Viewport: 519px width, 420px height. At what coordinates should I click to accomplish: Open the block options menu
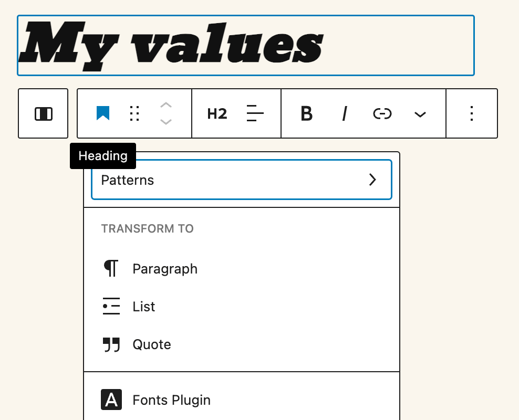(471, 113)
